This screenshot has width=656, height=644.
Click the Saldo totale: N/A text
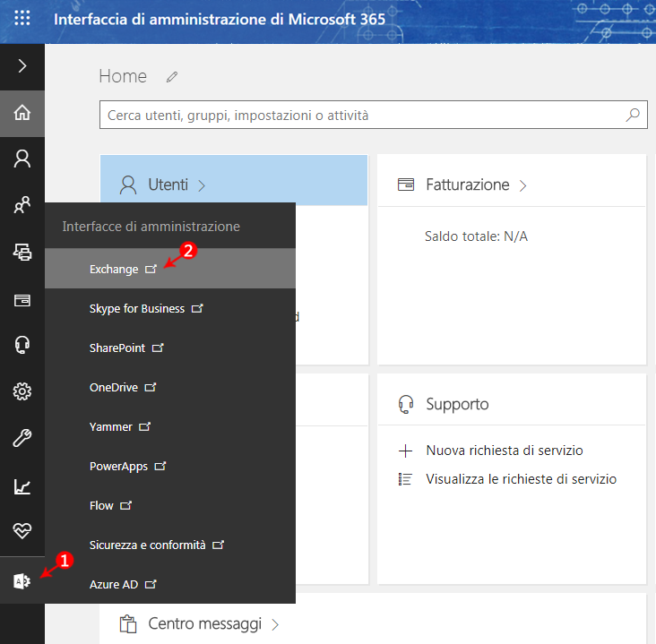(x=476, y=236)
